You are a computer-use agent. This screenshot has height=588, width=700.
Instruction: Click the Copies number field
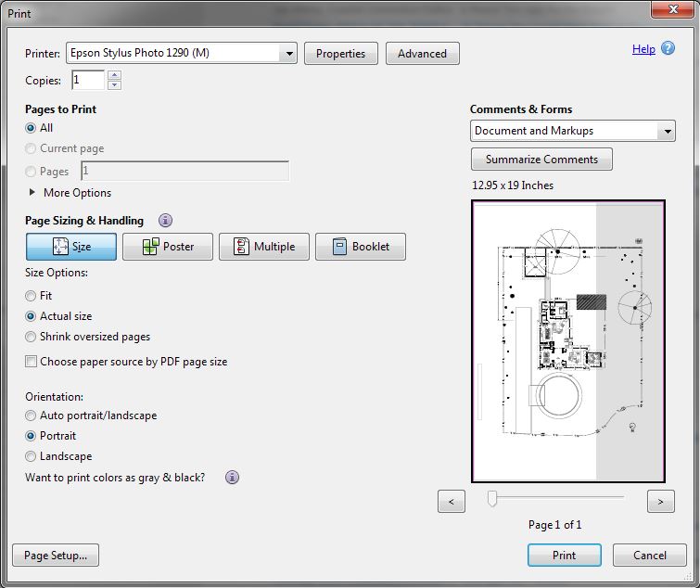86,81
